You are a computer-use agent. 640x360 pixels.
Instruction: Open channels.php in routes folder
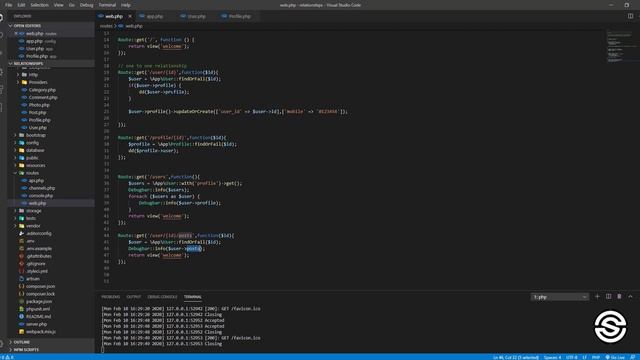coord(42,188)
